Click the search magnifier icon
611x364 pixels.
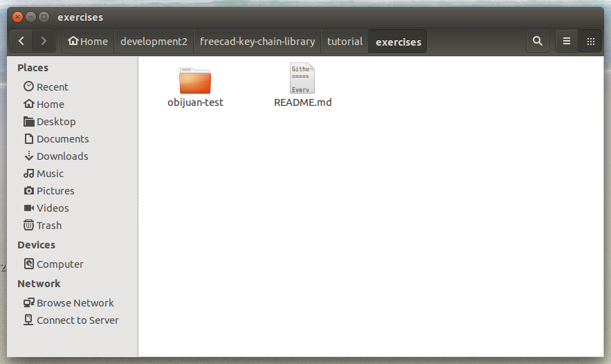pyautogui.click(x=537, y=42)
